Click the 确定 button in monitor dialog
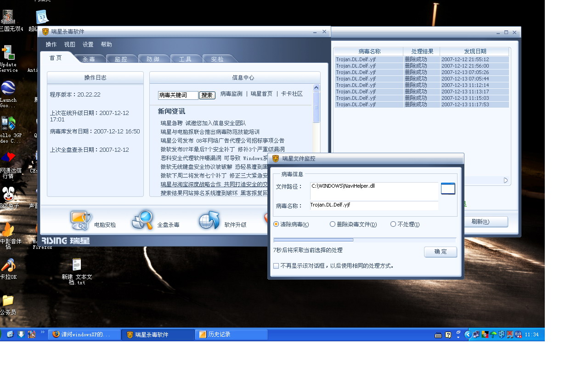Image resolution: width=588 pixels, height=368 pixels. [x=441, y=252]
